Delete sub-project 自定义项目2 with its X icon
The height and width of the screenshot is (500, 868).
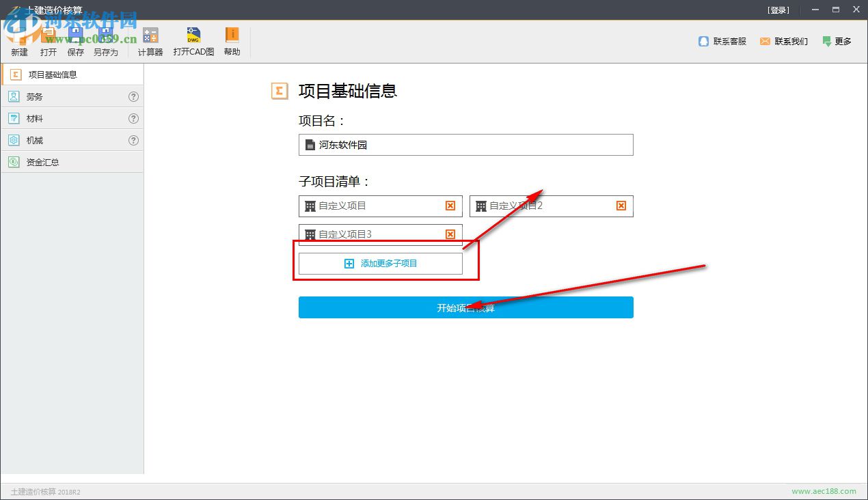(x=621, y=206)
